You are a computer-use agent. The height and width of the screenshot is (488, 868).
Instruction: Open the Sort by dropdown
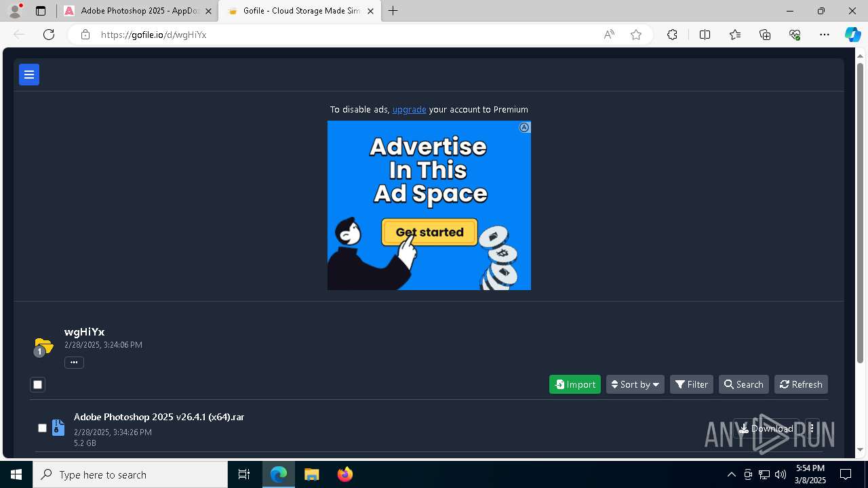(635, 384)
